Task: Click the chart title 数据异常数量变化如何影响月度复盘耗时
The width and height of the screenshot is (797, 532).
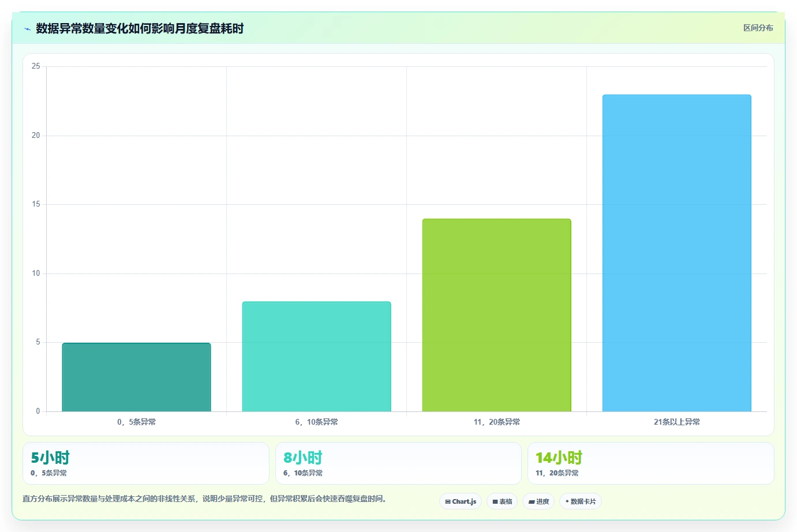Action: tap(140, 28)
